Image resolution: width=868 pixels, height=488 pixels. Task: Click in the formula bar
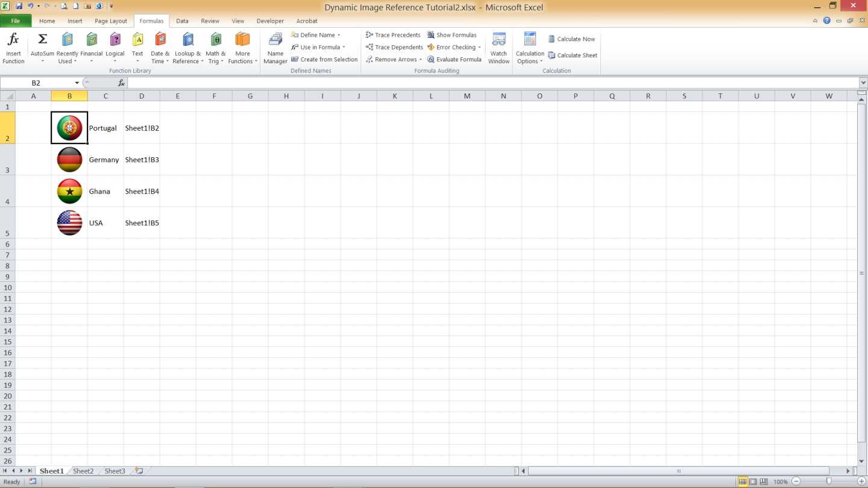click(492, 83)
